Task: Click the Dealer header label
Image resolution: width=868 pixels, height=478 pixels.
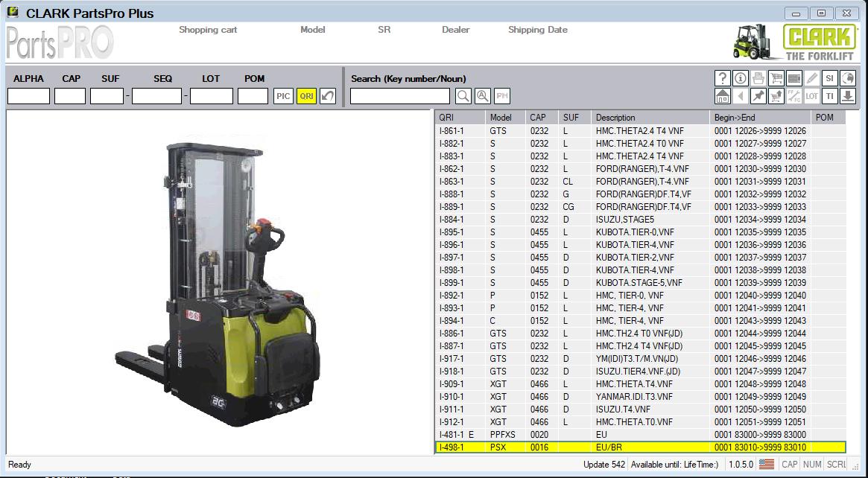Action: 455,30
